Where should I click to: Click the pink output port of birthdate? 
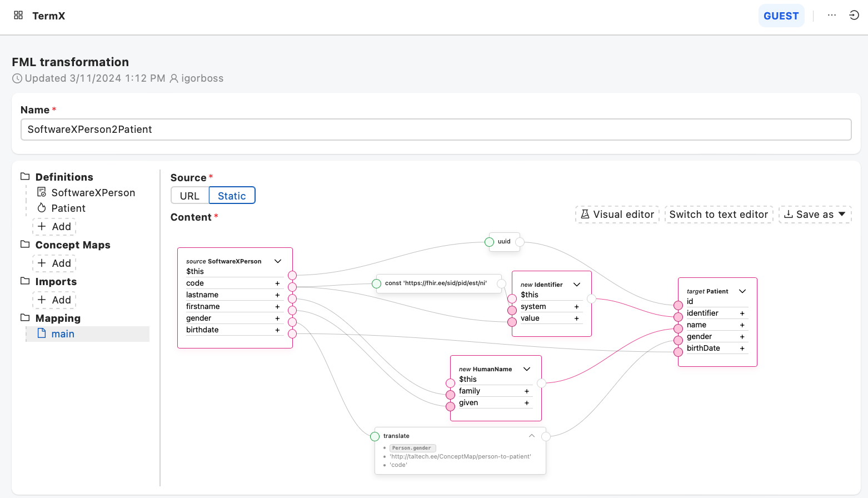[292, 333]
